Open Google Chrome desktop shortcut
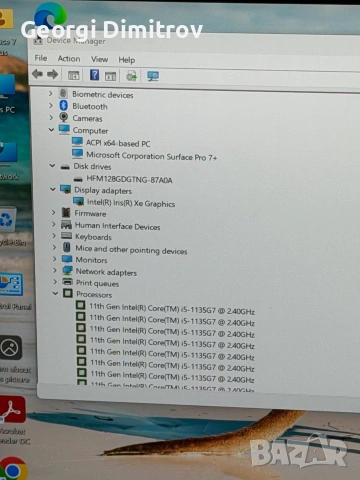 (13, 468)
